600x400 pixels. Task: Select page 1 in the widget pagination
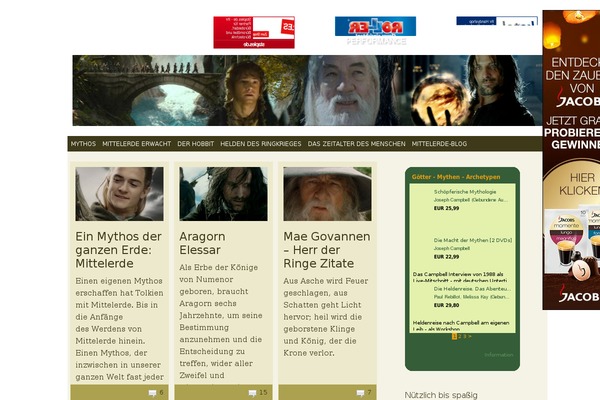click(454, 336)
